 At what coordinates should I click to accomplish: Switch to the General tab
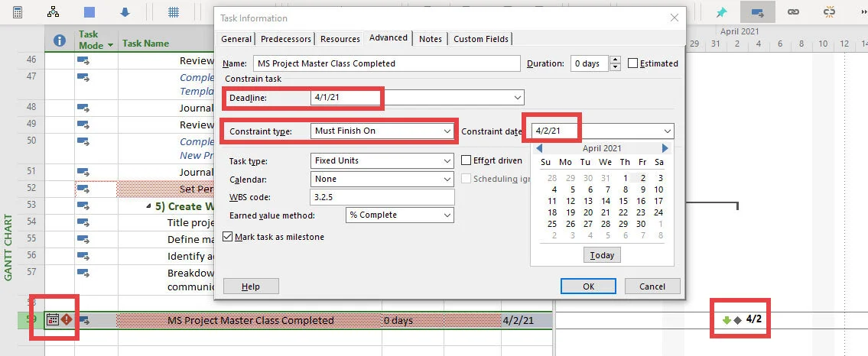click(x=236, y=39)
